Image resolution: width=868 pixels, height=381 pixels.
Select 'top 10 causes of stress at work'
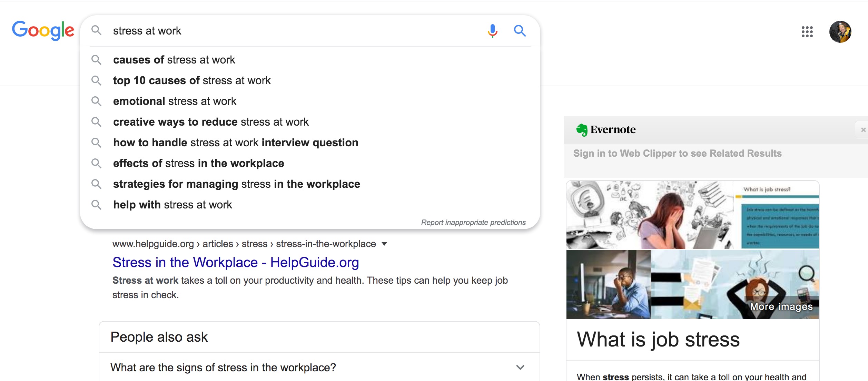(192, 80)
